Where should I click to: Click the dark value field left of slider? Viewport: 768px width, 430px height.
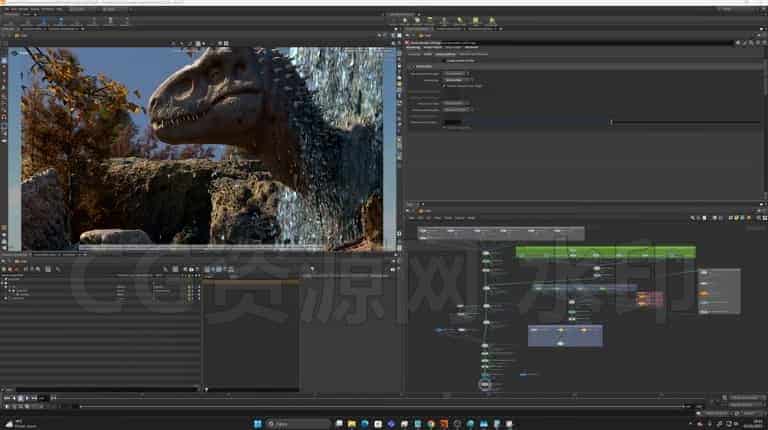(x=453, y=122)
